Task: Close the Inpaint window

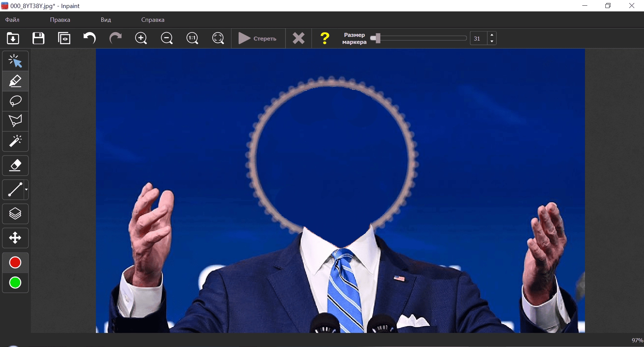Action: click(x=632, y=6)
